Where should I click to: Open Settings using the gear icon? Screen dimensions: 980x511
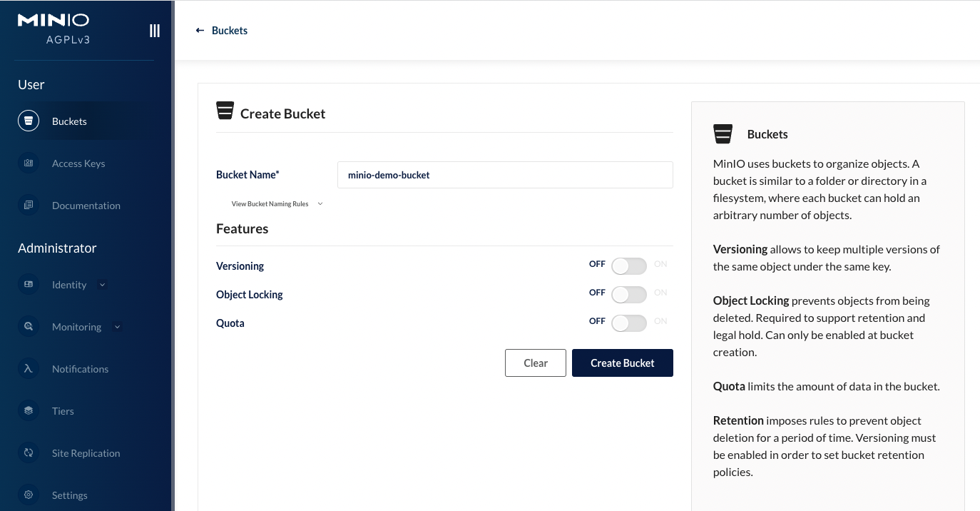29,495
